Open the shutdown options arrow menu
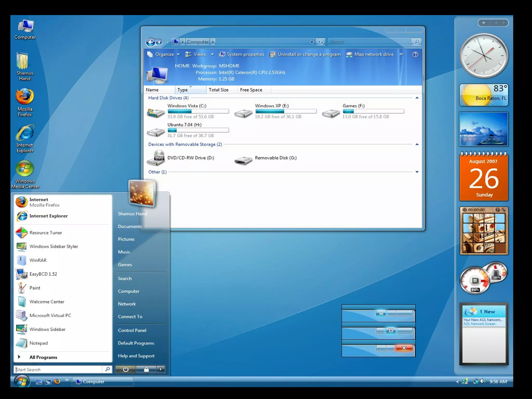 pos(161,369)
